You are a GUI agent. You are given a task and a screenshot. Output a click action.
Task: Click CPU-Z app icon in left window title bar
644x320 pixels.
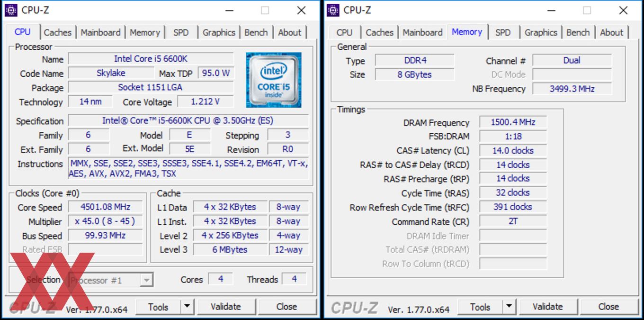coord(11,10)
